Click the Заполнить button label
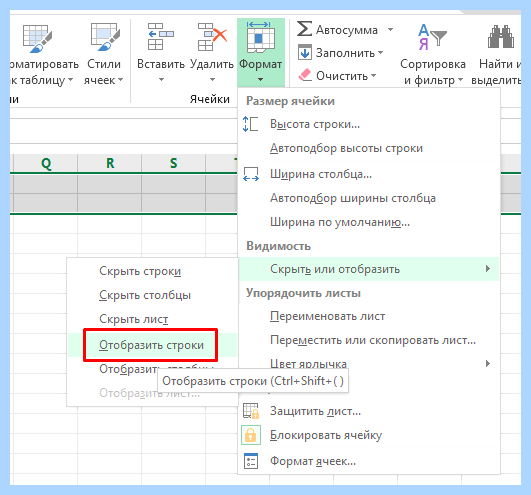 tap(345, 53)
